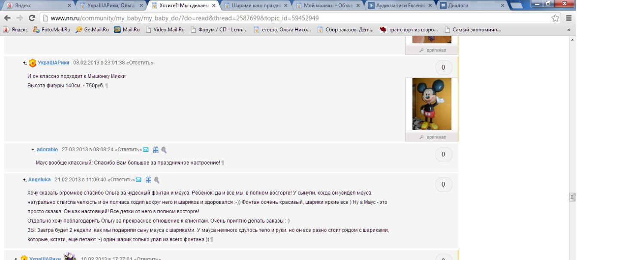644x260 pixels.
Task: Open the Mail.Ru bookmark
Action: coord(127,30)
